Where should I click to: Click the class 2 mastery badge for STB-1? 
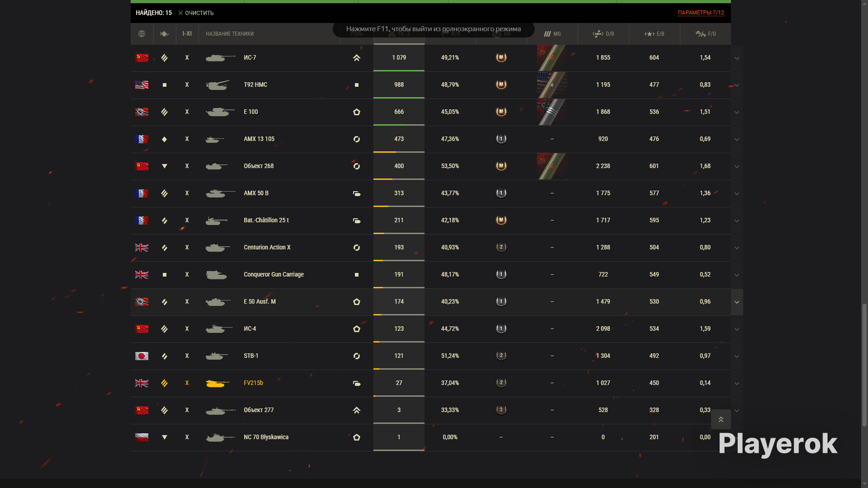point(501,356)
